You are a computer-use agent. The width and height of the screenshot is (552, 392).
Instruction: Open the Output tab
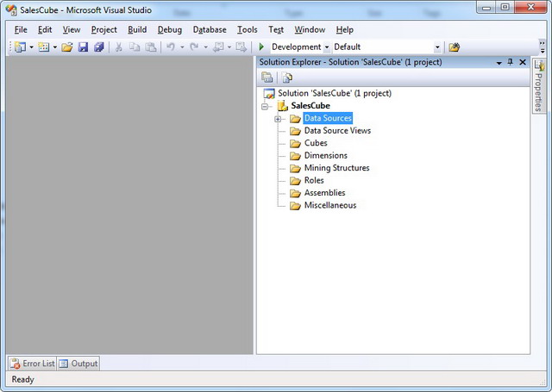[x=78, y=364]
